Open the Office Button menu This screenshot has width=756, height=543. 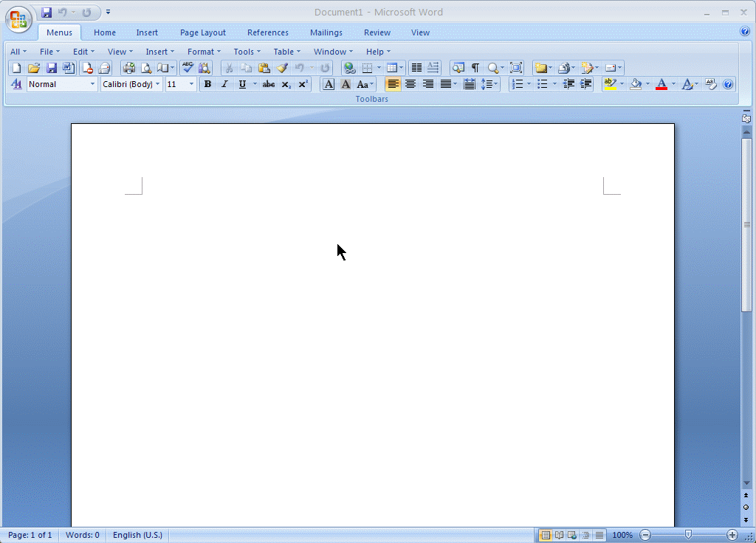pyautogui.click(x=18, y=18)
